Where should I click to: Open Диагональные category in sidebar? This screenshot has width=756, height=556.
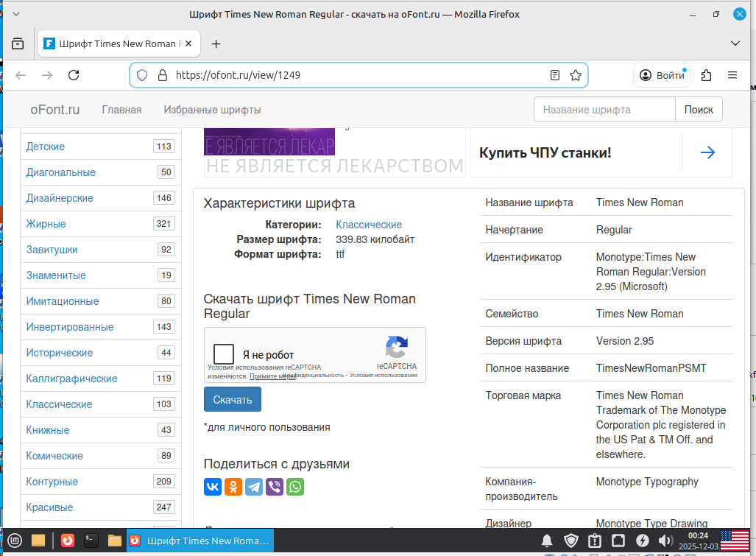(61, 172)
